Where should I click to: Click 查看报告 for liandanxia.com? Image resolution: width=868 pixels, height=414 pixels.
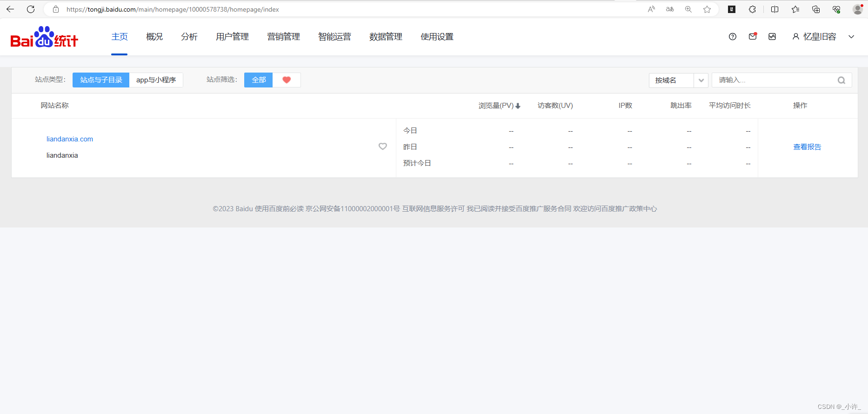point(808,147)
